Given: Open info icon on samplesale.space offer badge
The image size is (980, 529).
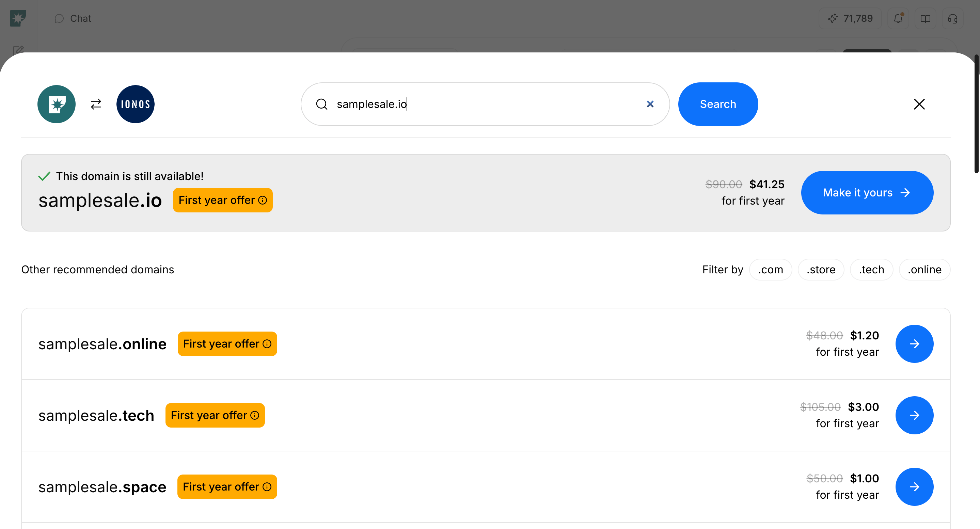Looking at the screenshot, I should point(267,487).
